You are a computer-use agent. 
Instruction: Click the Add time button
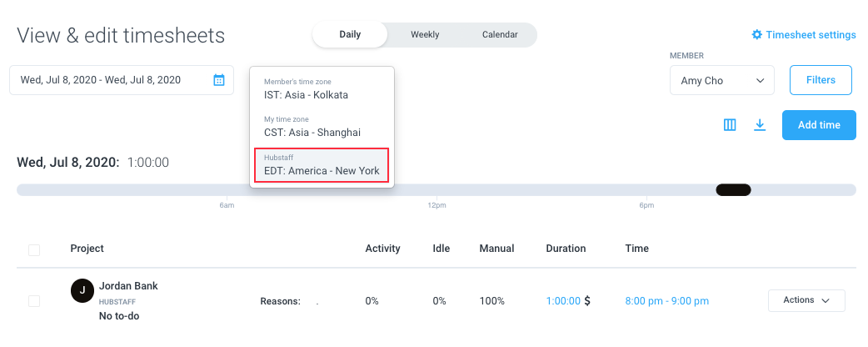[819, 125]
